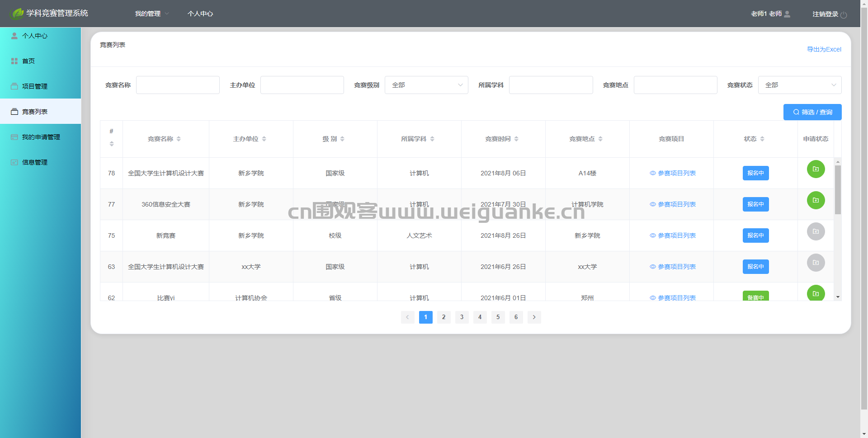
Task: Open 我的申请管理 in the sidebar
Action: click(x=40, y=137)
